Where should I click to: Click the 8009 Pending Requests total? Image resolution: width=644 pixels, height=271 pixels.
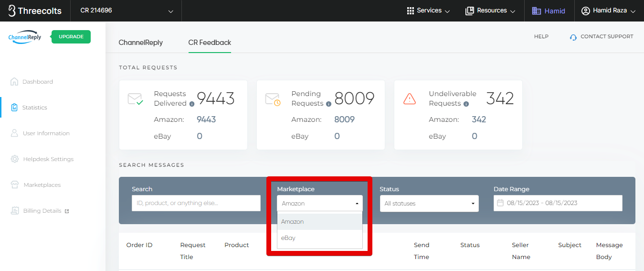click(x=354, y=98)
